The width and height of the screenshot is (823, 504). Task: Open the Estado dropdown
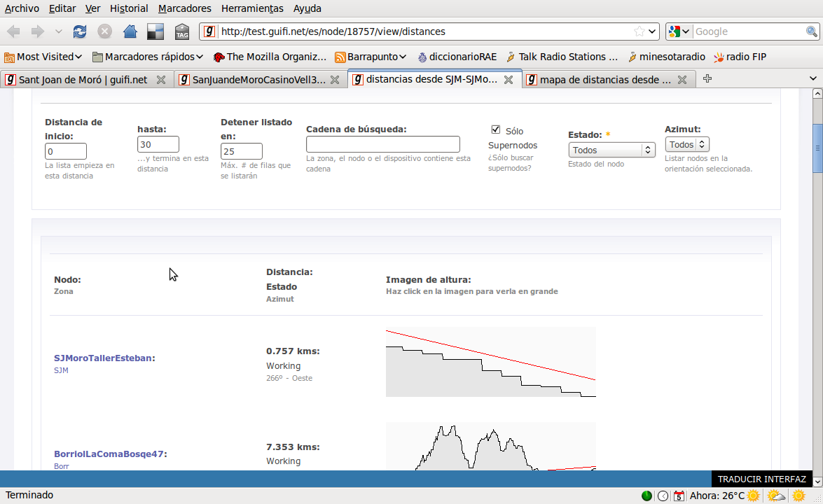611,150
